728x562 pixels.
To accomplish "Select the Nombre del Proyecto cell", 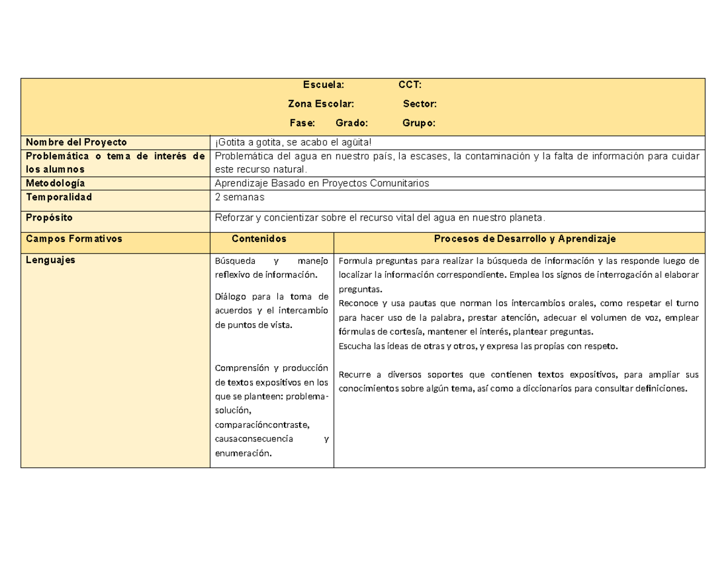I will click(115, 142).
